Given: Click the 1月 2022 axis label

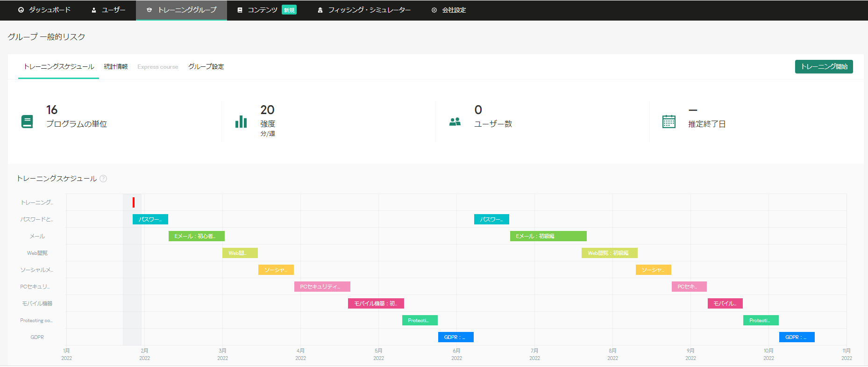Looking at the screenshot, I should coord(67,354).
